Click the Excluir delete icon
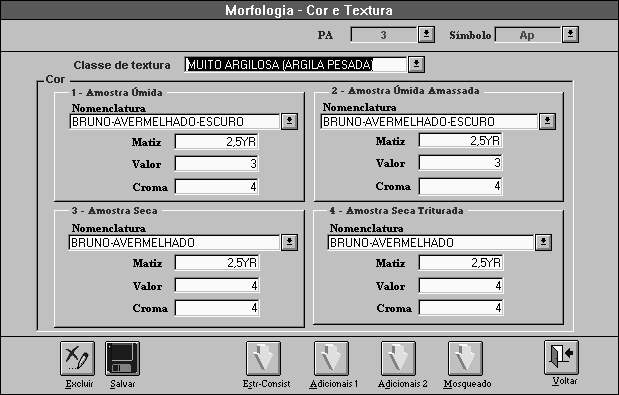This screenshot has width=619, height=395. coord(77,358)
